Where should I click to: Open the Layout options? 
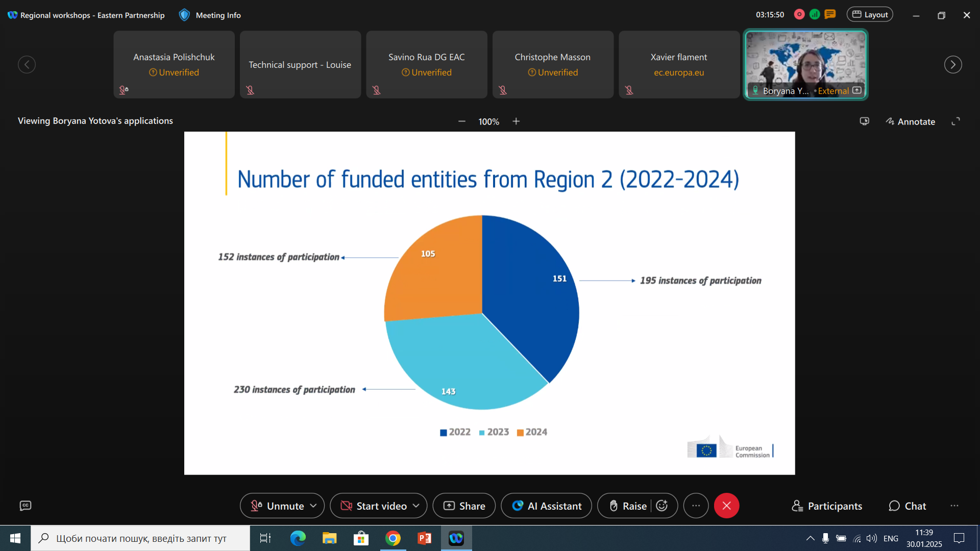(870, 14)
